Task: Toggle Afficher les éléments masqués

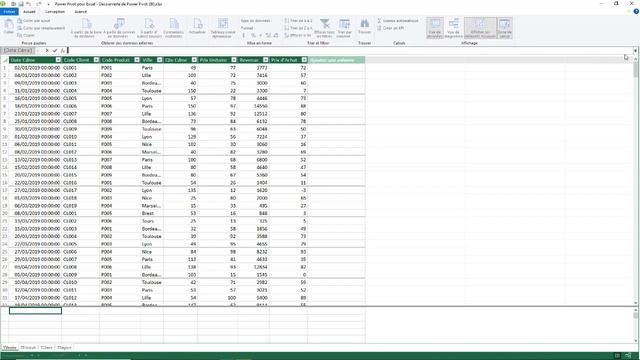Action: 480,28
